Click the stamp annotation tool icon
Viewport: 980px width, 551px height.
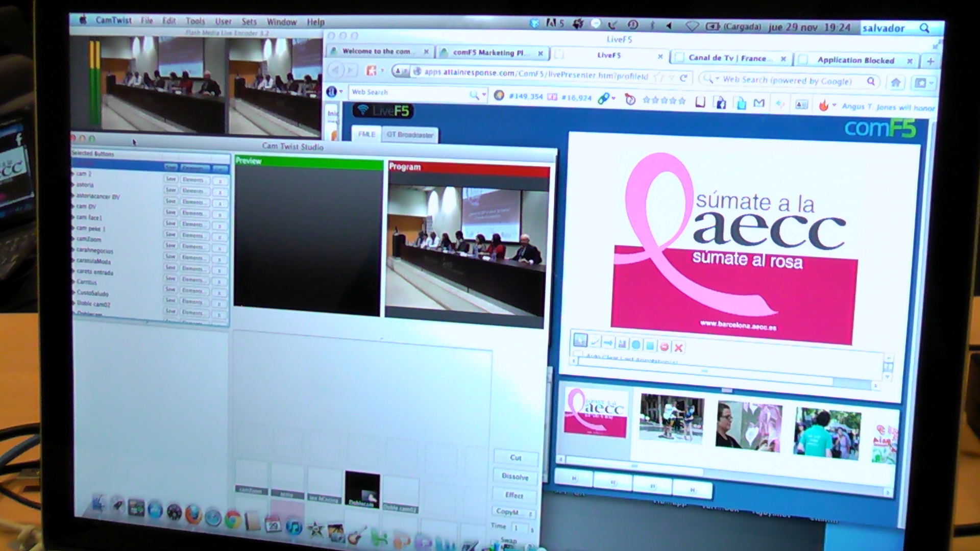pos(622,344)
